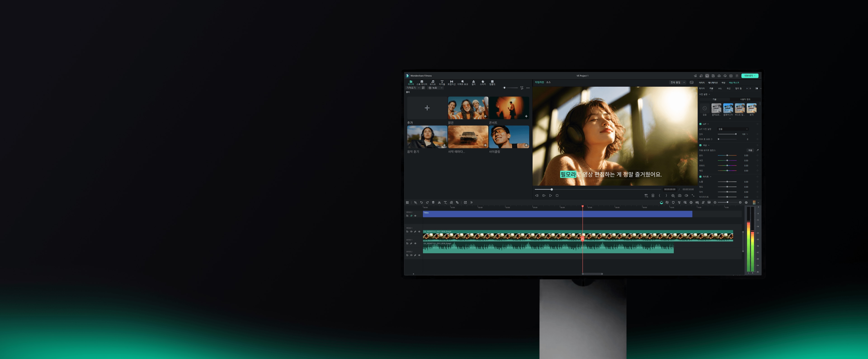Image resolution: width=868 pixels, height=359 pixels.
Task: Open the 타이틀 titles icon
Action: click(442, 82)
